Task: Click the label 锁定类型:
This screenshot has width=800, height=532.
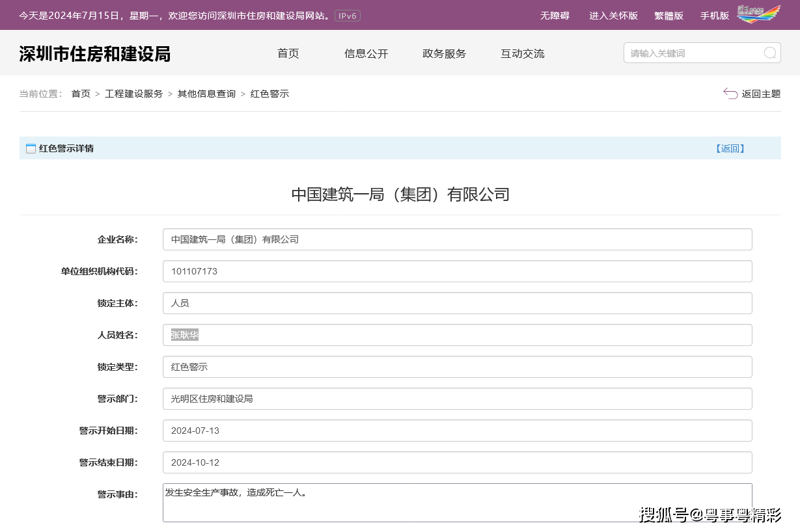Action: tap(118, 367)
